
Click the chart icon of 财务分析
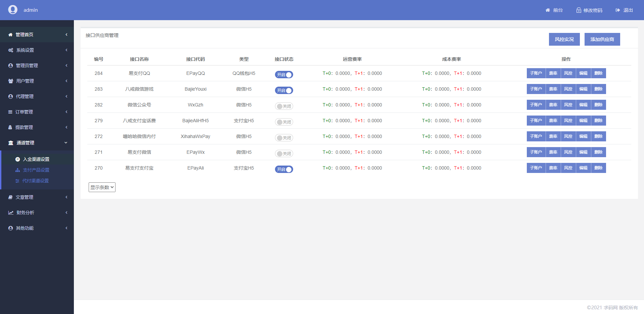[x=11, y=213]
